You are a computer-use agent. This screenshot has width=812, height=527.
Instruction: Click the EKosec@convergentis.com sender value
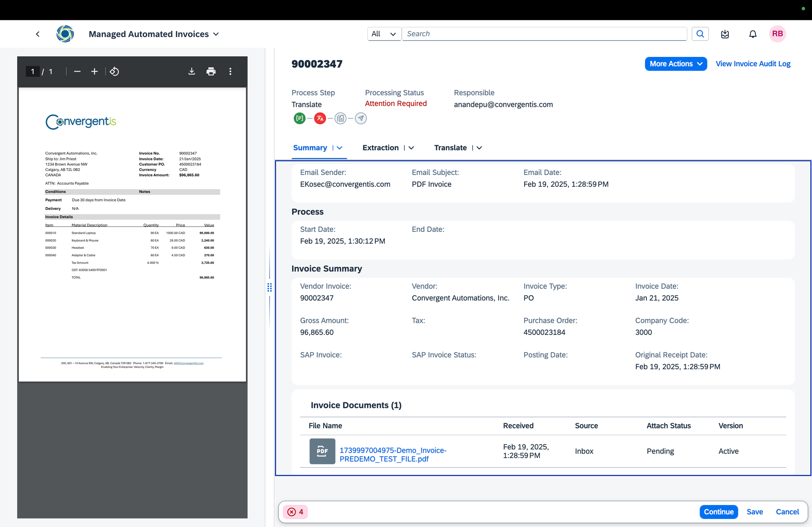pos(345,184)
